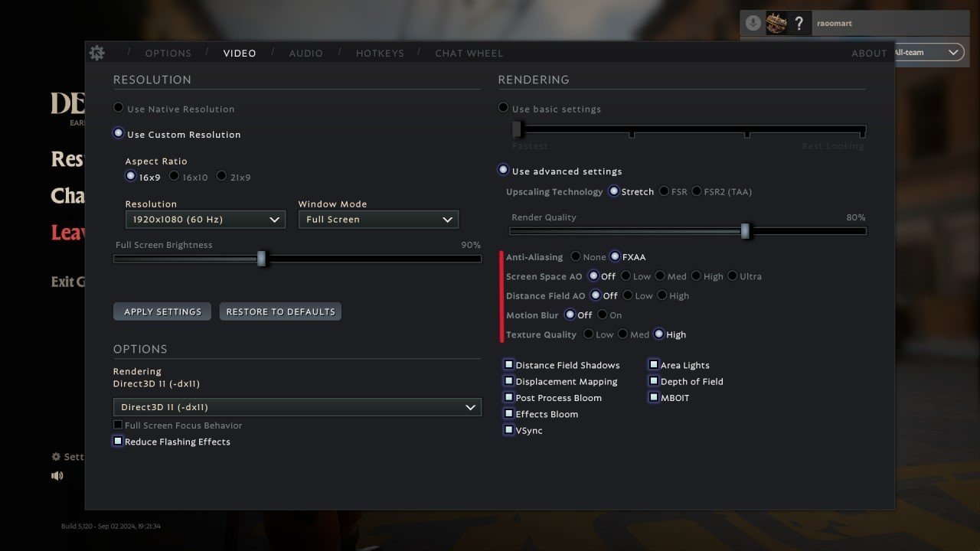The image size is (980, 551).
Task: Open the Direct3D 11 rendering API dropdown
Action: [x=297, y=407]
